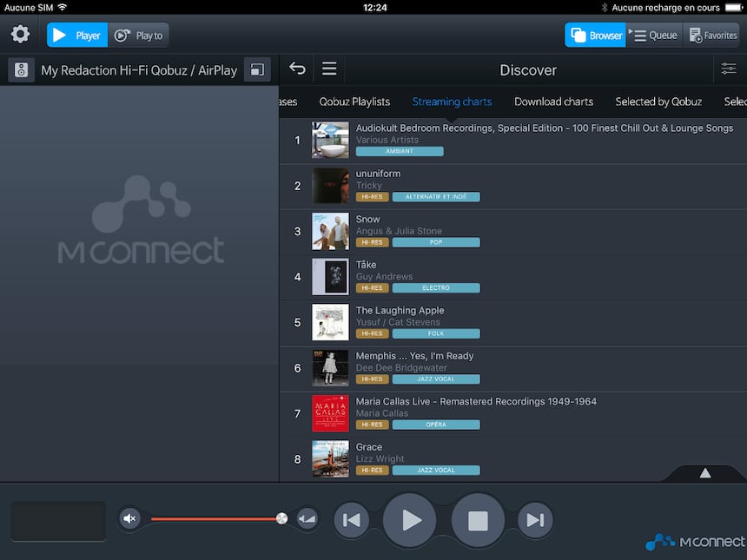
Task: Open the hamburger menu in browser
Action: coord(329,69)
